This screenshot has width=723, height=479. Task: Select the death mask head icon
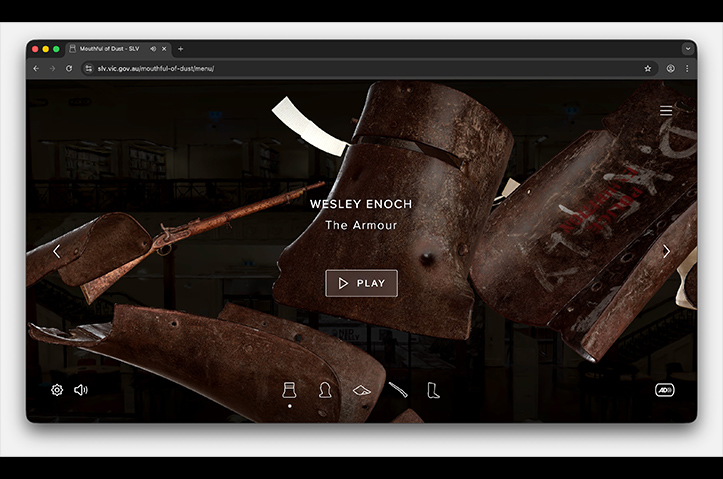[x=325, y=390]
